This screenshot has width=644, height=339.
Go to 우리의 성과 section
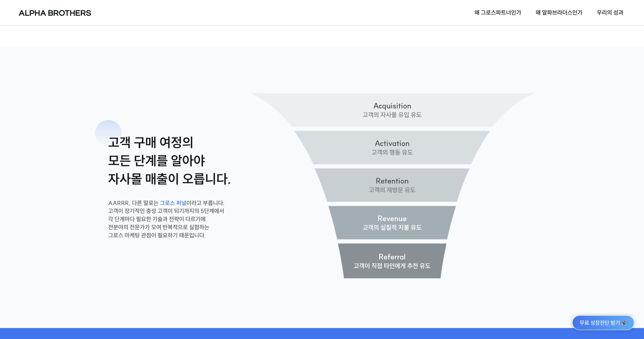[610, 12]
